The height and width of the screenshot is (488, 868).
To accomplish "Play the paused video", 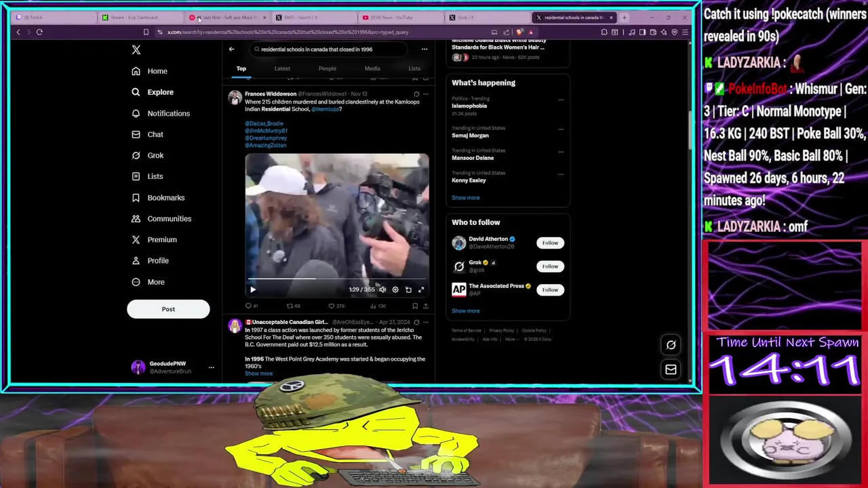I will pos(253,289).
